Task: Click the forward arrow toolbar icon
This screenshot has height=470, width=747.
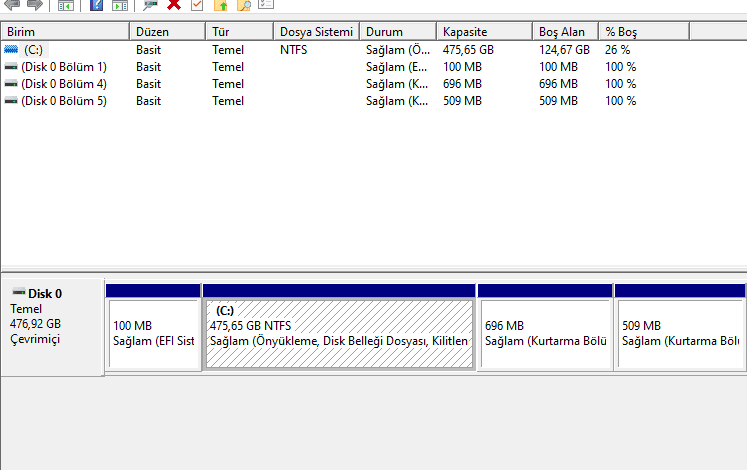Action: pyautogui.click(x=34, y=5)
